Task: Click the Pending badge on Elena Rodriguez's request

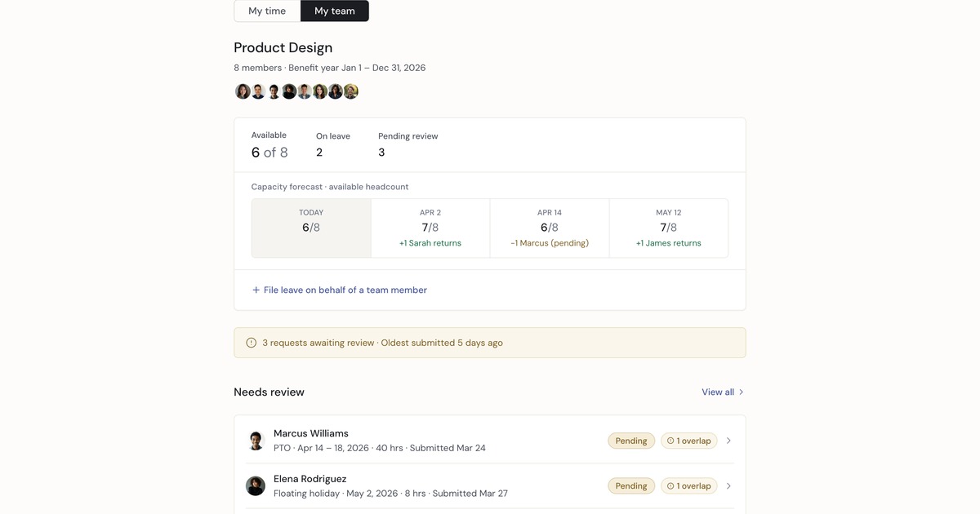Action: coord(631,486)
